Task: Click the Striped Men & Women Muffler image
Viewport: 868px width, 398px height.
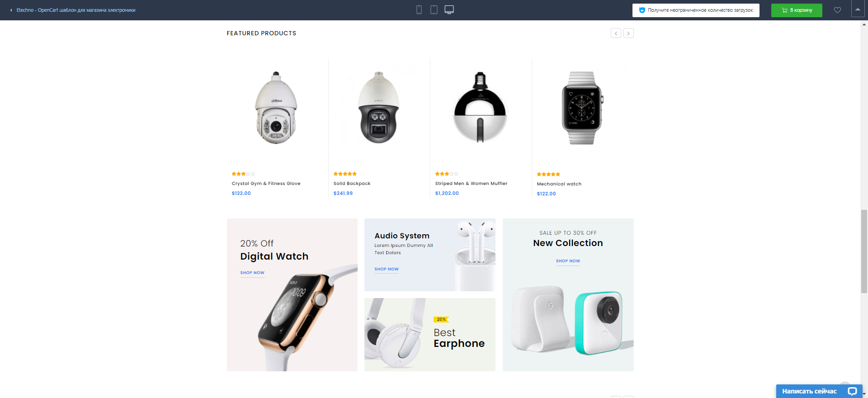Action: pyautogui.click(x=480, y=108)
